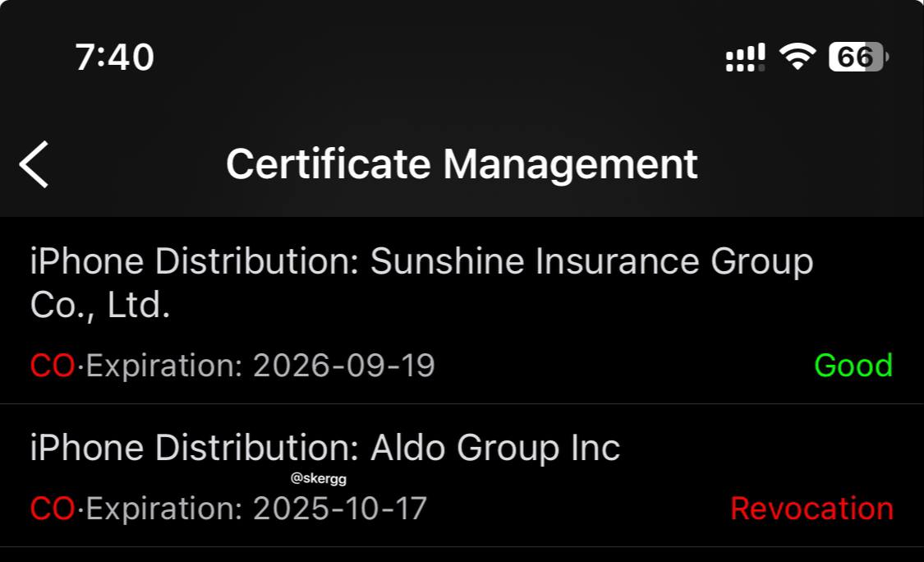924x562 pixels.
Task: Click the red Revocation status label
Action: (x=811, y=509)
